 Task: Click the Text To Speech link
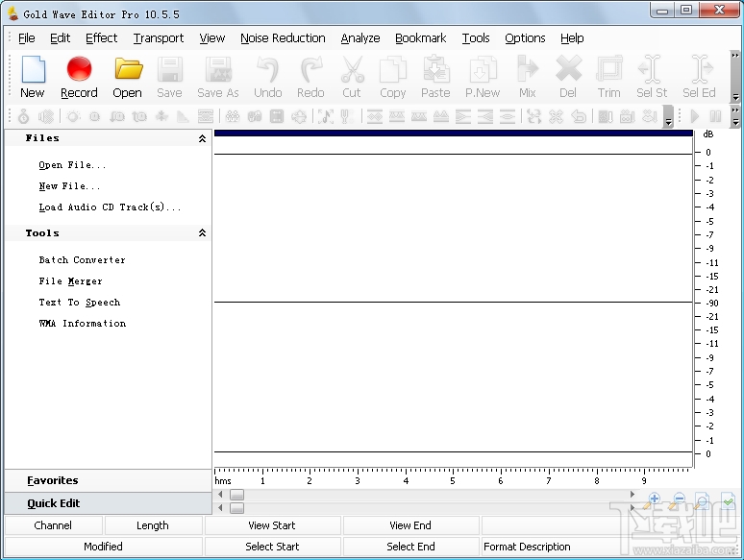[79, 303]
